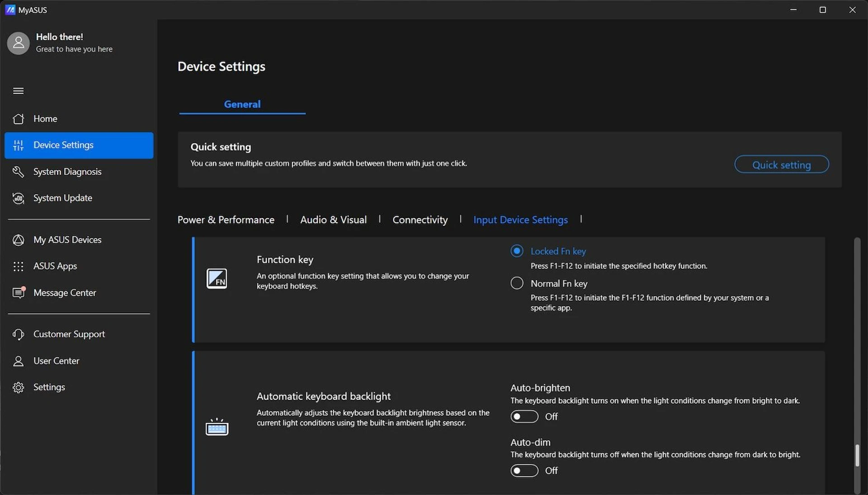Click the 'Auto-brighten' label
Image resolution: width=868 pixels, height=495 pixels.
coord(540,388)
